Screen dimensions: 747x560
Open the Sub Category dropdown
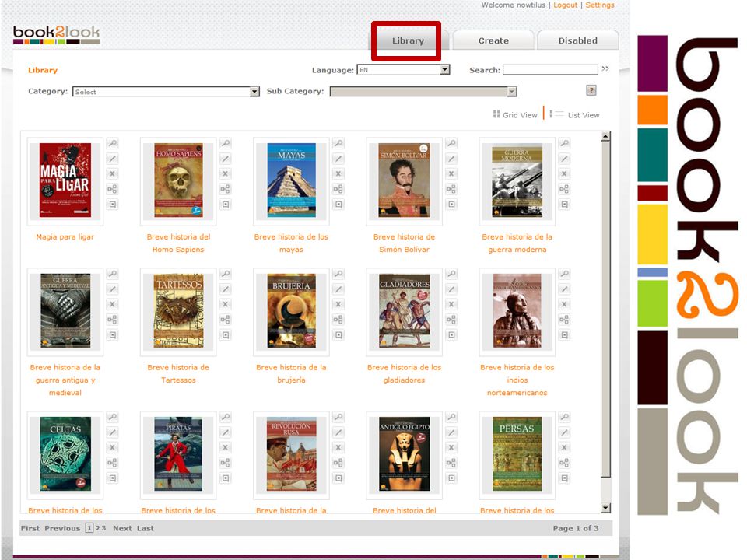pyautogui.click(x=423, y=92)
